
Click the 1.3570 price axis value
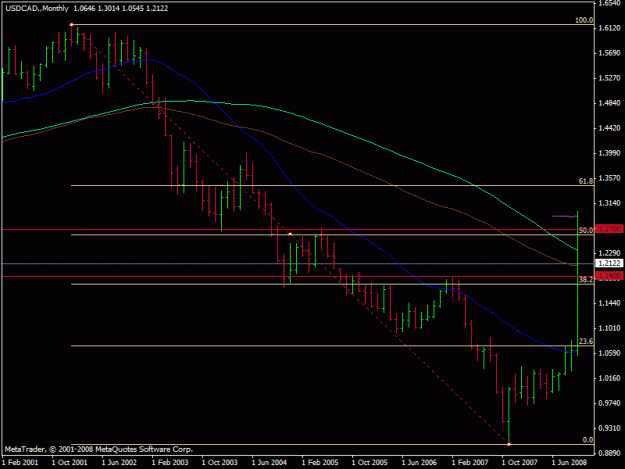[610, 178]
